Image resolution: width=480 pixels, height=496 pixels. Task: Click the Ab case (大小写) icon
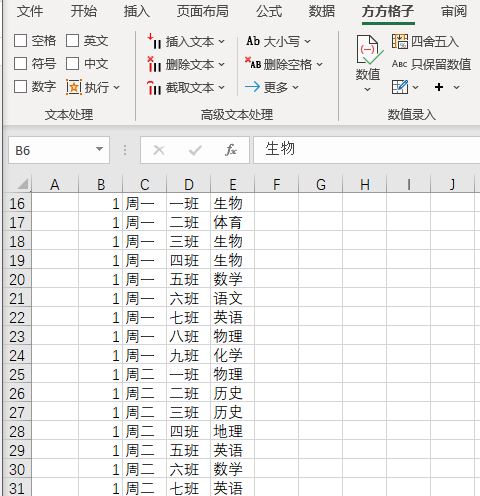253,41
